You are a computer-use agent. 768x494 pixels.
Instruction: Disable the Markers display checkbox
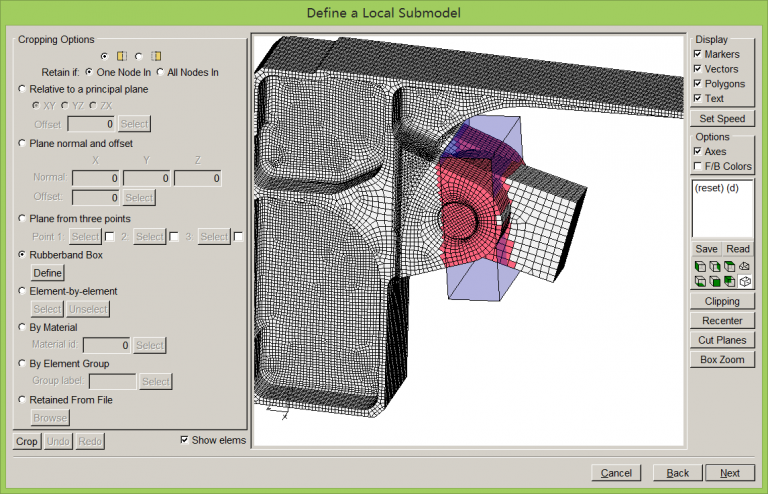(x=698, y=54)
